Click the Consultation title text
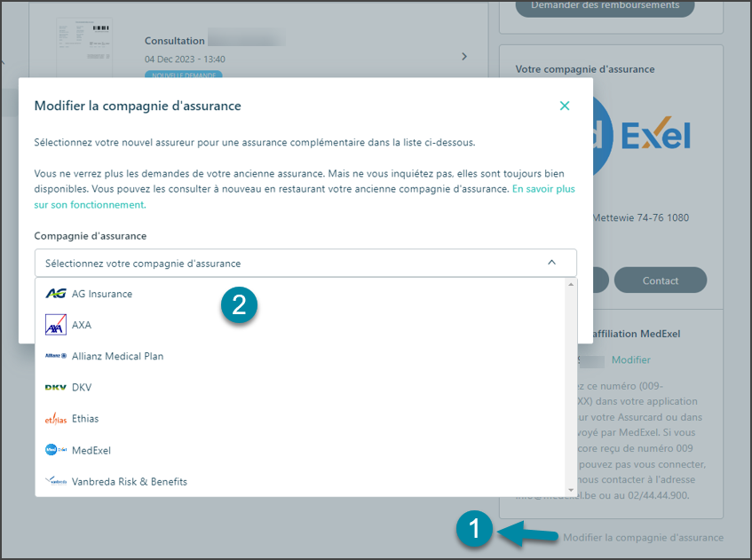This screenshot has height=560, width=752. coord(175,41)
